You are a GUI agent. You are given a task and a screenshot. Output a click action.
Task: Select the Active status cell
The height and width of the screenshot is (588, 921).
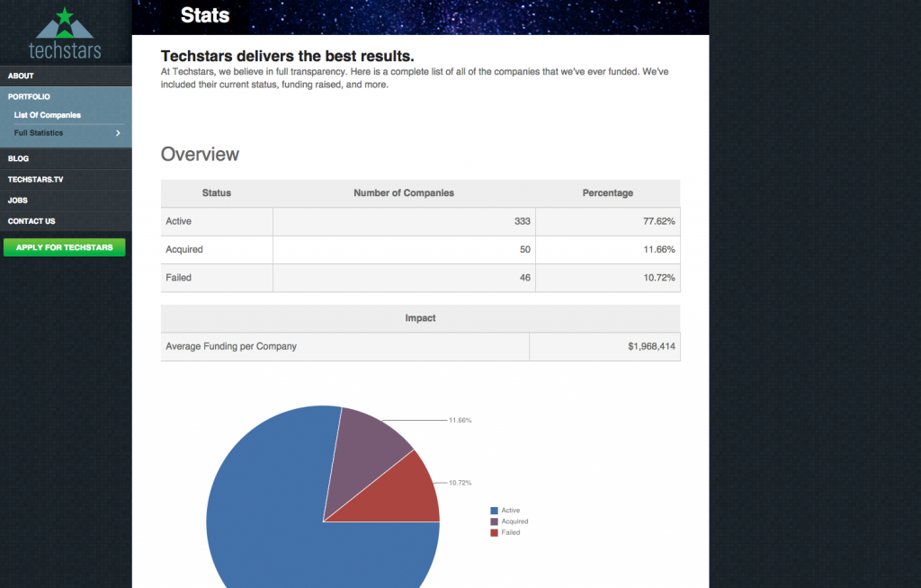click(217, 221)
